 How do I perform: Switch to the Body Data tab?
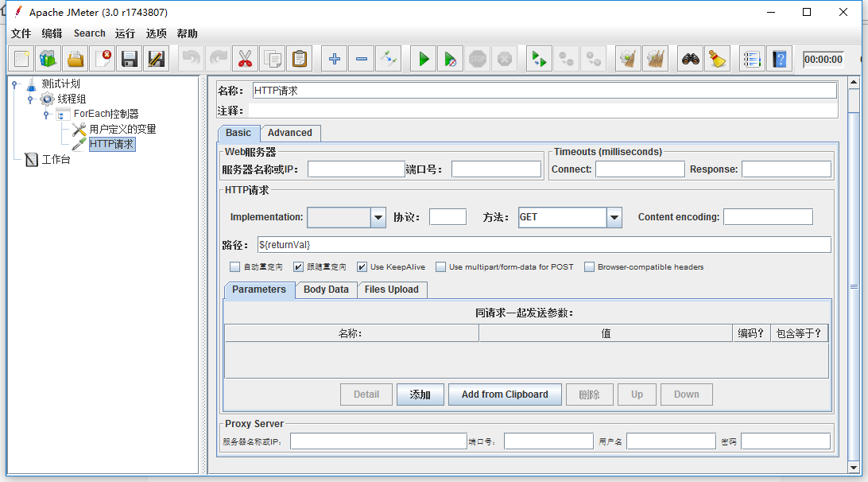click(326, 290)
